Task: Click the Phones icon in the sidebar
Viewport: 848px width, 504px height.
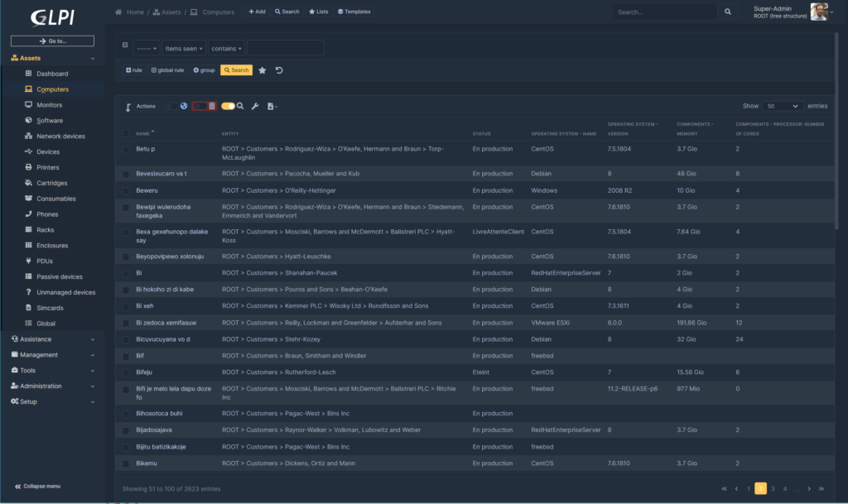Action: (x=29, y=214)
